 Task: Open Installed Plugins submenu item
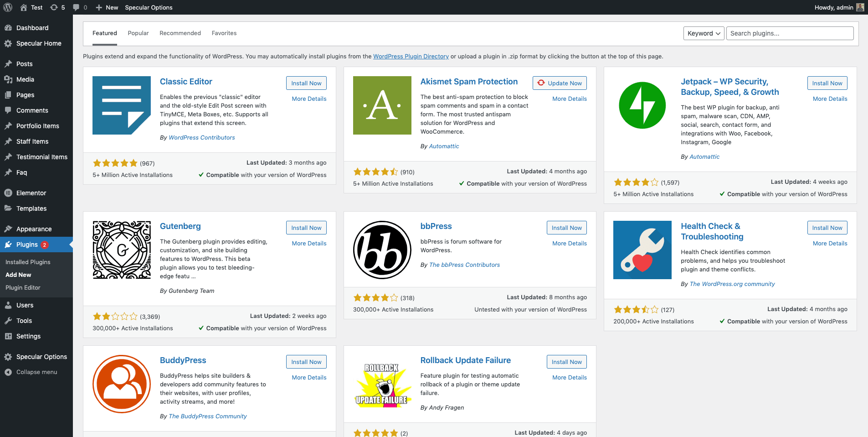(x=28, y=262)
